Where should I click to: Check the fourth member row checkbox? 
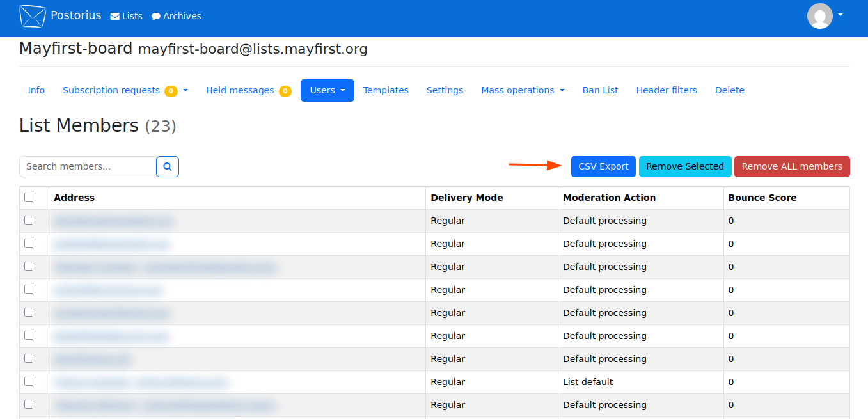click(29, 289)
